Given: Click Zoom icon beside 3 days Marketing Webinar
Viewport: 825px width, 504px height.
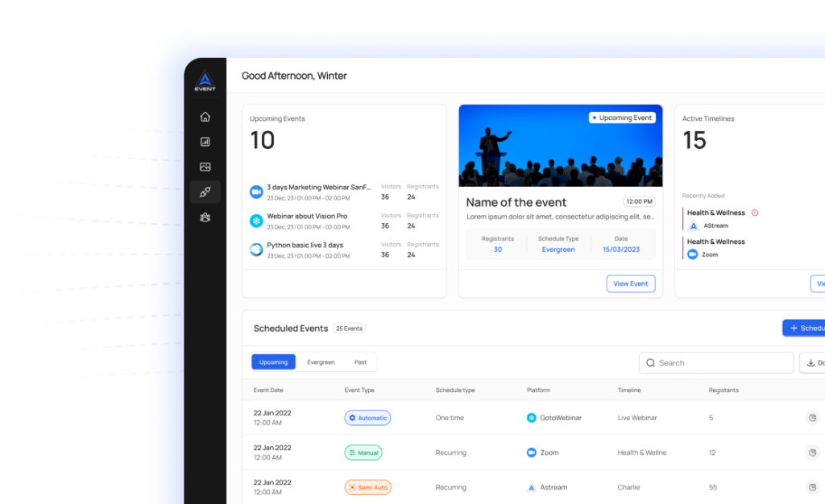Looking at the screenshot, I should (256, 192).
